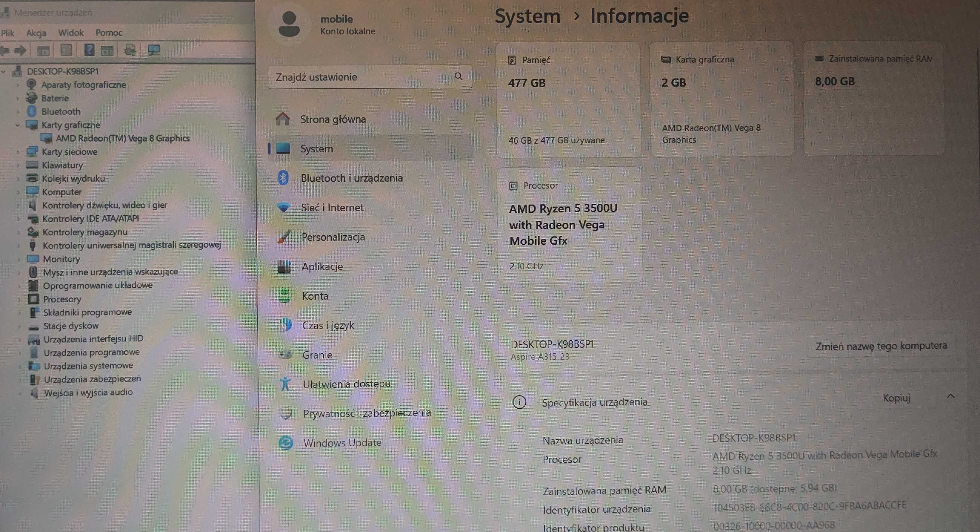Click the Urządzenia interfejsu HID icon

pos(34,339)
